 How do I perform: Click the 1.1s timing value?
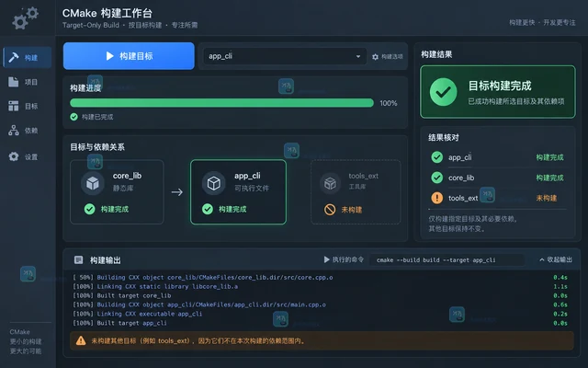(x=560, y=286)
